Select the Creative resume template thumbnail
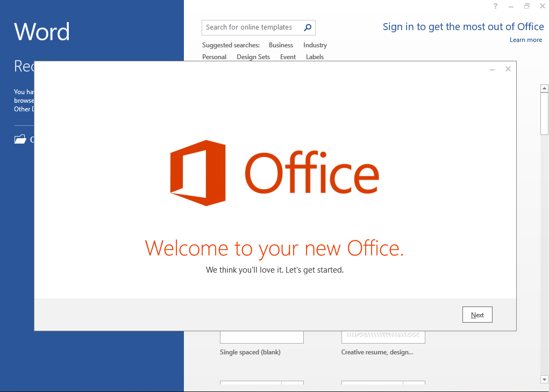 click(x=383, y=337)
